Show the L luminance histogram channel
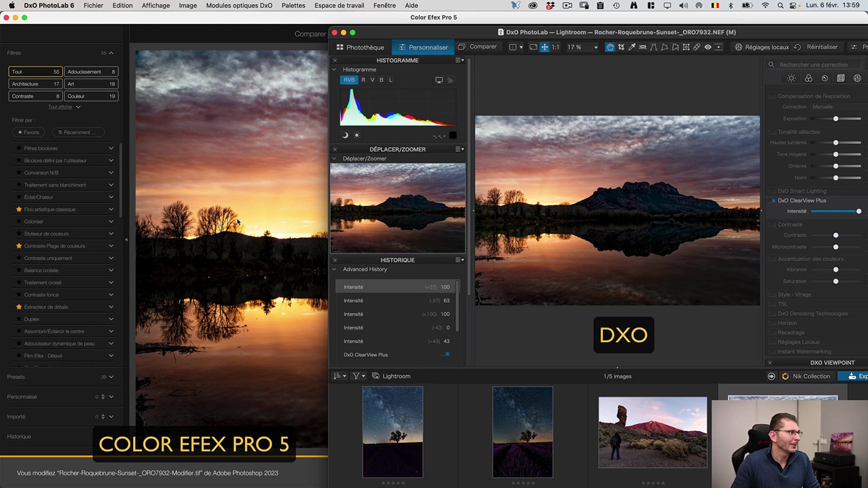Viewport: 868px width, 488px height. [x=391, y=80]
